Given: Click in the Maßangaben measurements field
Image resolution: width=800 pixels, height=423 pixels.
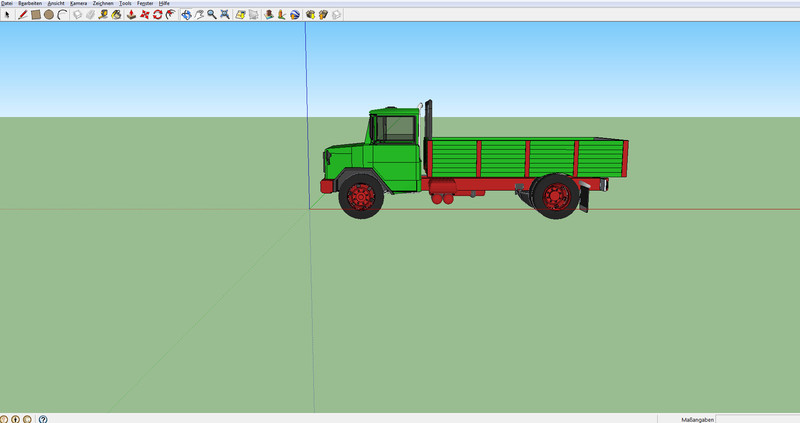Looking at the screenshot, I should 758,419.
